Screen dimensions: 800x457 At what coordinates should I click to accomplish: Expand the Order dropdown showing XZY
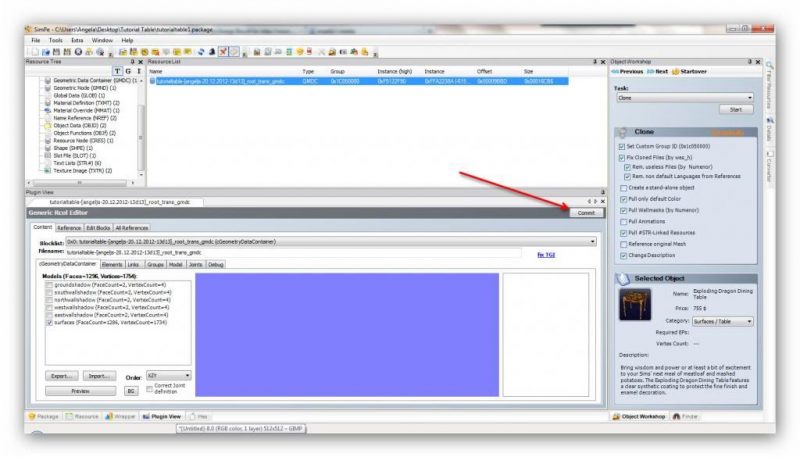click(x=168, y=376)
